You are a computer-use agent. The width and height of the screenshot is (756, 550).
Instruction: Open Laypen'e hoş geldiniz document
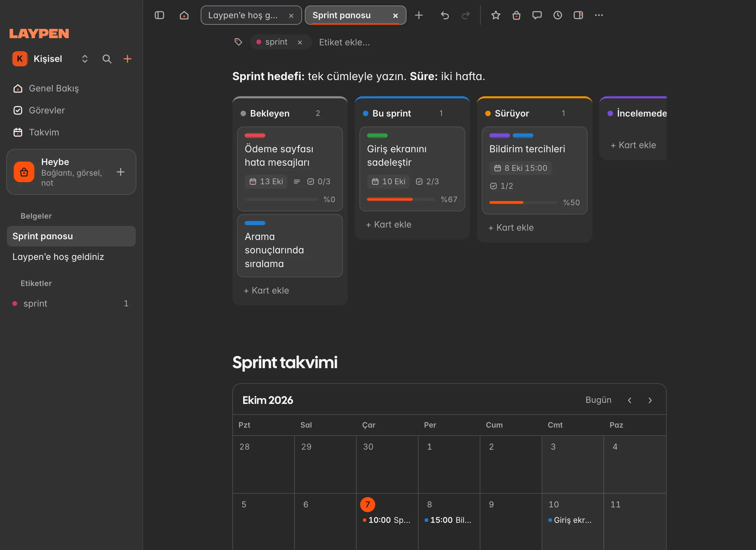71,257
